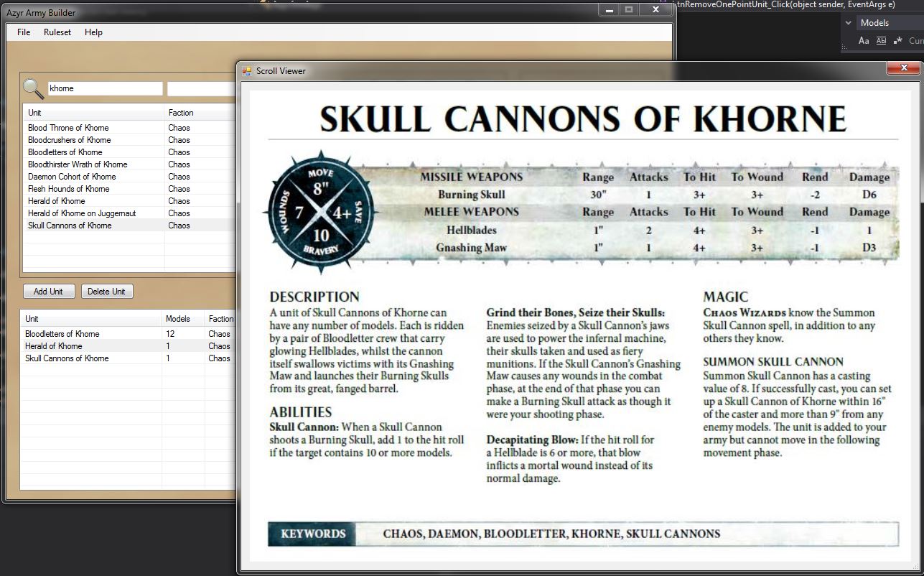Open the Help menu
This screenshot has height=576, width=924.
coord(93,32)
